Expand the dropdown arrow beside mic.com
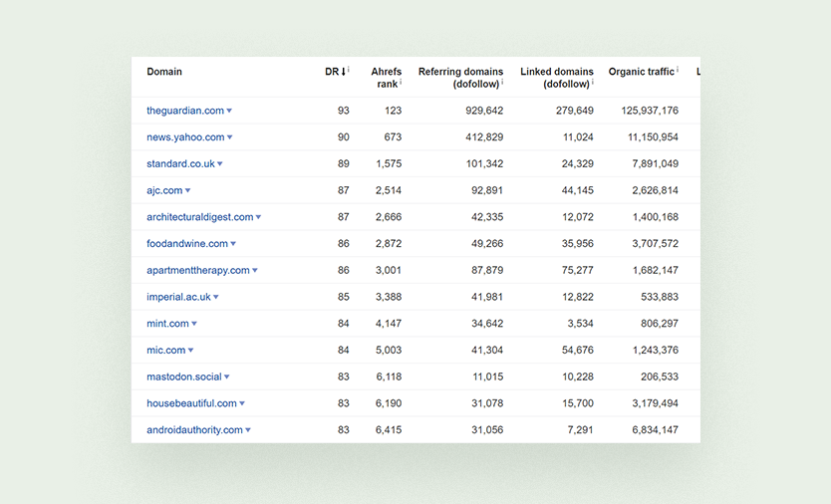 point(190,351)
